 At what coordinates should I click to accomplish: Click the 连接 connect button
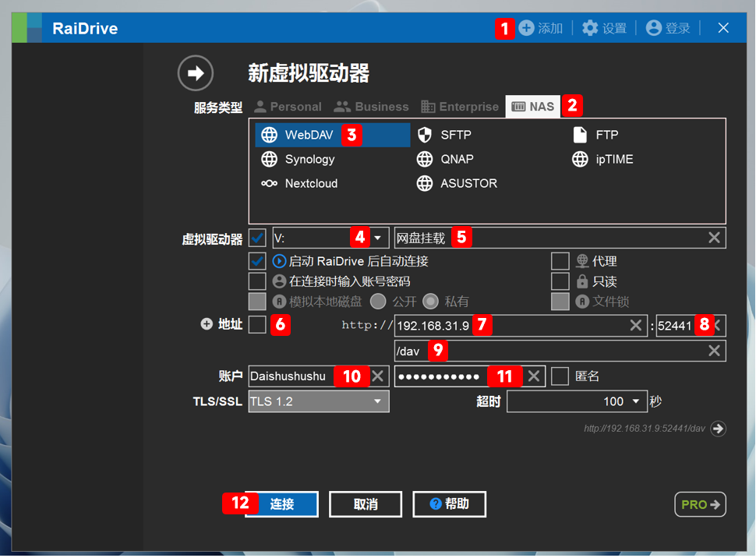(x=281, y=504)
